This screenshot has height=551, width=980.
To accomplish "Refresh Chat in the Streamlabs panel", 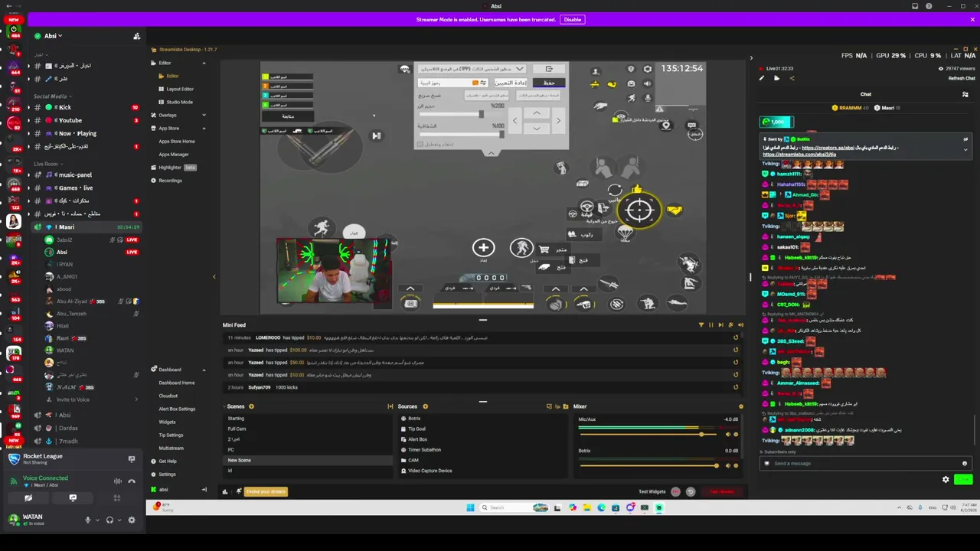I will [x=962, y=78].
